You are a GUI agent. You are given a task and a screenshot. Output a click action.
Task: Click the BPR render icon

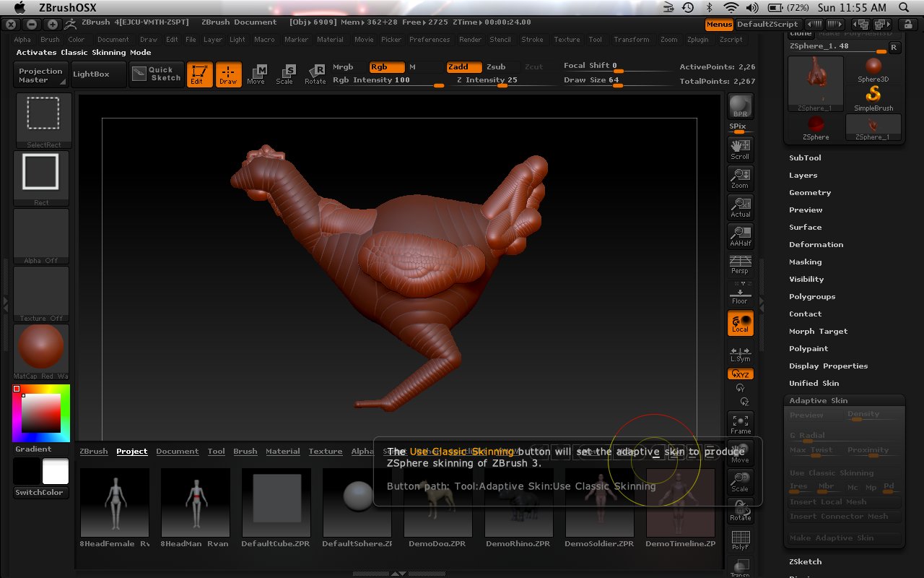click(x=741, y=106)
